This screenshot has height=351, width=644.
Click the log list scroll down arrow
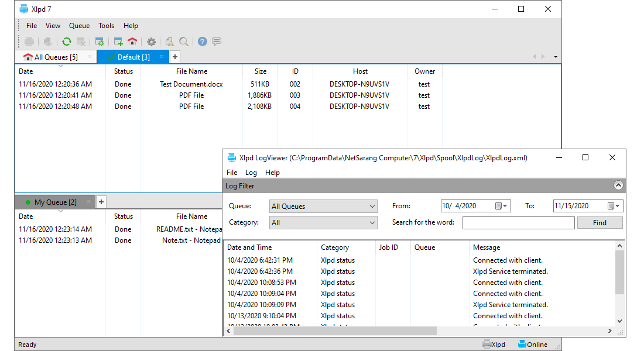(619, 321)
